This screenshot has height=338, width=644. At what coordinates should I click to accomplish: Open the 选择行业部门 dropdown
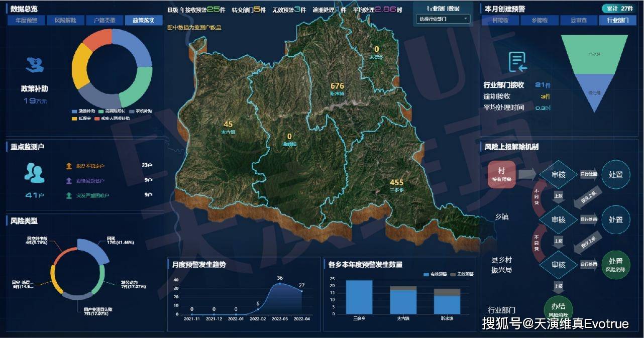point(443,19)
